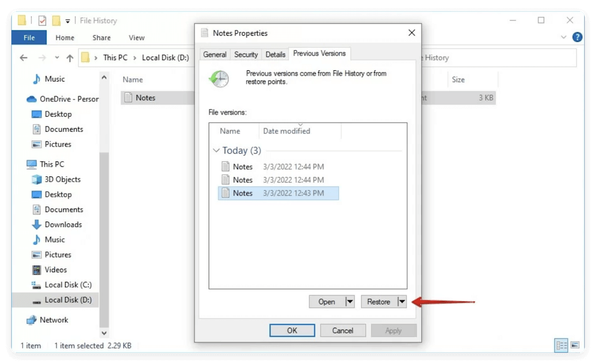Open the Downloads folder from the sidebar
596x364 pixels.
click(x=63, y=225)
